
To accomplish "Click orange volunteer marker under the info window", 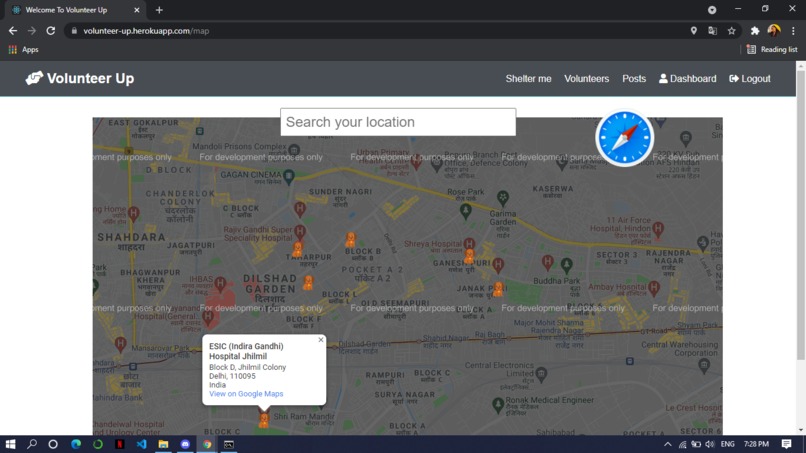I will coord(264,420).
